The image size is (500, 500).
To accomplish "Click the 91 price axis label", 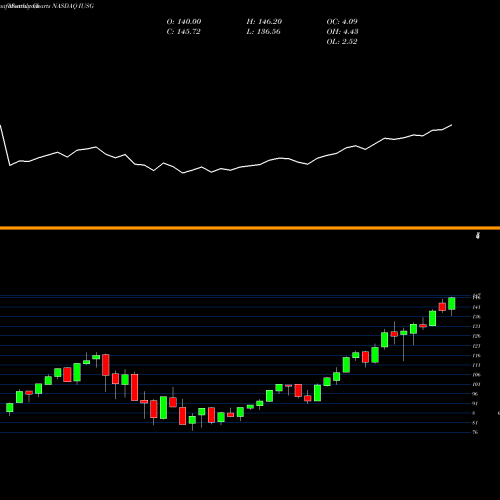I will (475, 404).
